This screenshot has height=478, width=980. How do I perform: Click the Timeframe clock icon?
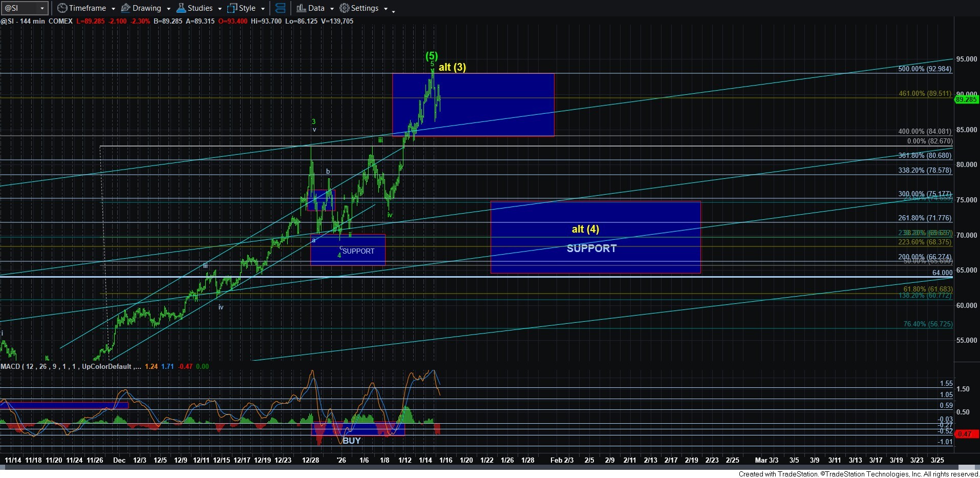(x=62, y=8)
